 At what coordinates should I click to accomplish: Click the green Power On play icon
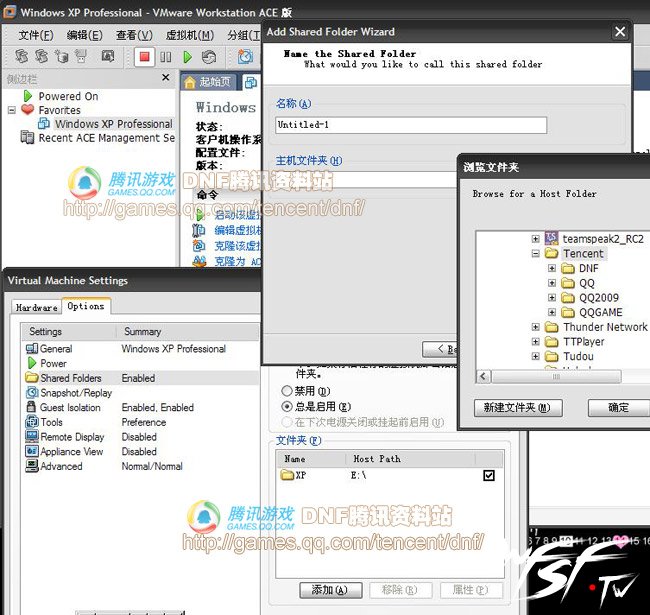point(186,58)
